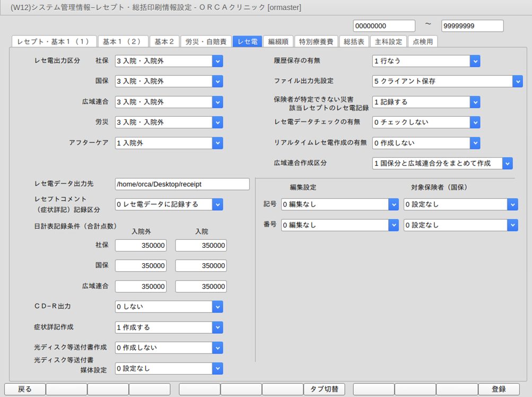
Task: Open the 番号 対象保険者 dropdown
Action: pos(512,225)
